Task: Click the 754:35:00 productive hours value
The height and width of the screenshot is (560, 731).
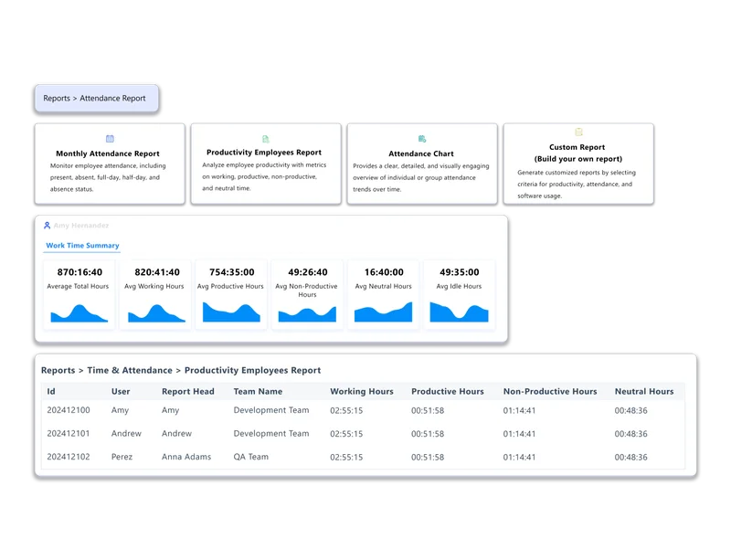Action: pos(232,272)
